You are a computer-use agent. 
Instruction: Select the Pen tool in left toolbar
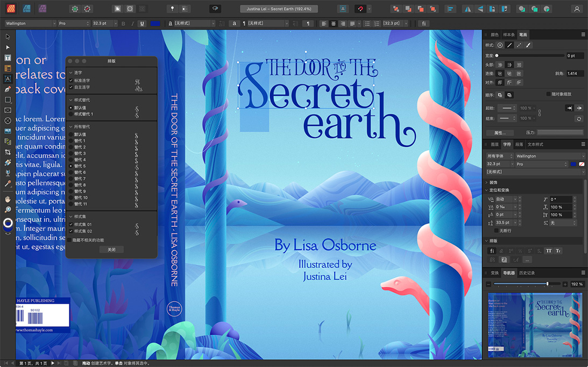tap(8, 89)
